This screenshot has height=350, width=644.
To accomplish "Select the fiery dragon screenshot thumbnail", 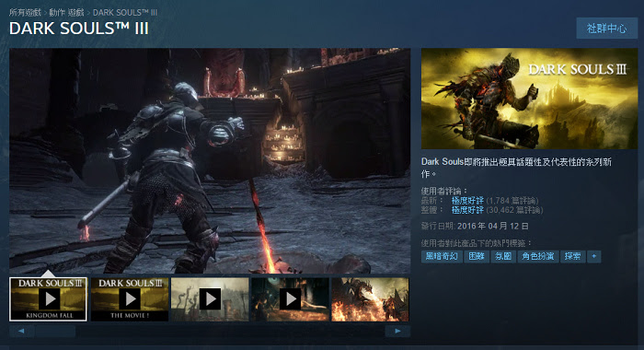I will (x=370, y=299).
